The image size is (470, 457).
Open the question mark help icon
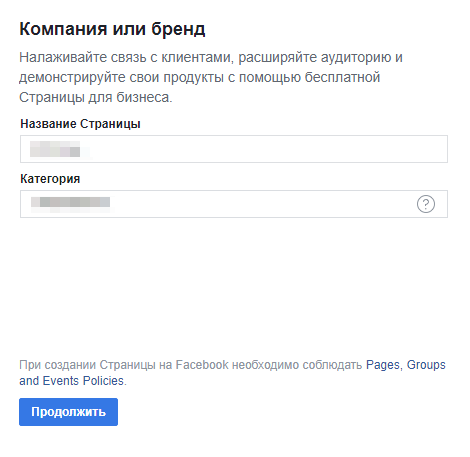click(426, 204)
